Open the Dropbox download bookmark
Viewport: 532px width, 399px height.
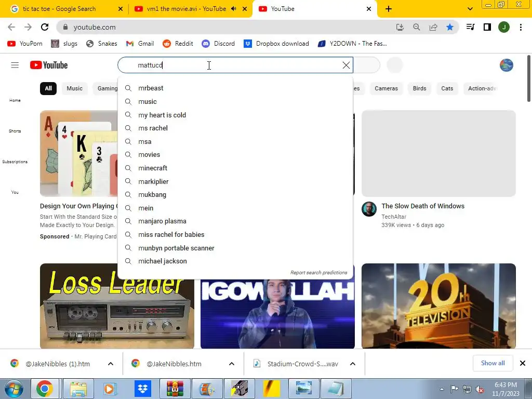[x=276, y=44]
